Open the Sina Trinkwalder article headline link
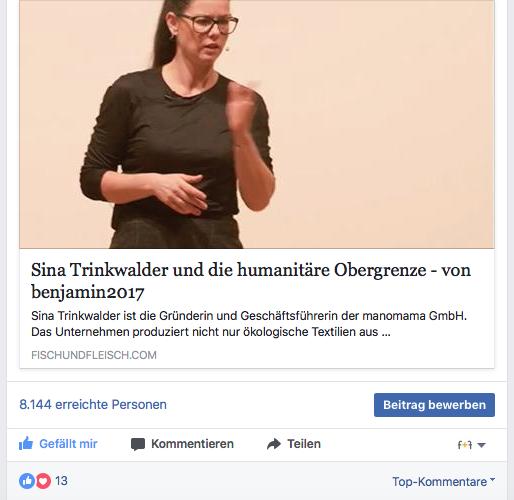Screen dimensions: 514x500 [x=251, y=281]
